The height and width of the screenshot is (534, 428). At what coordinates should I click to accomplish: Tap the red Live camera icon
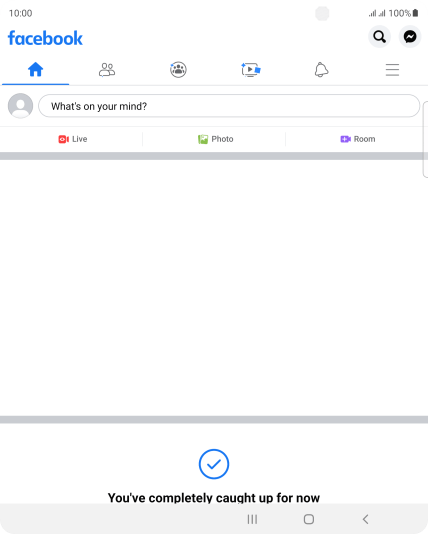63,139
